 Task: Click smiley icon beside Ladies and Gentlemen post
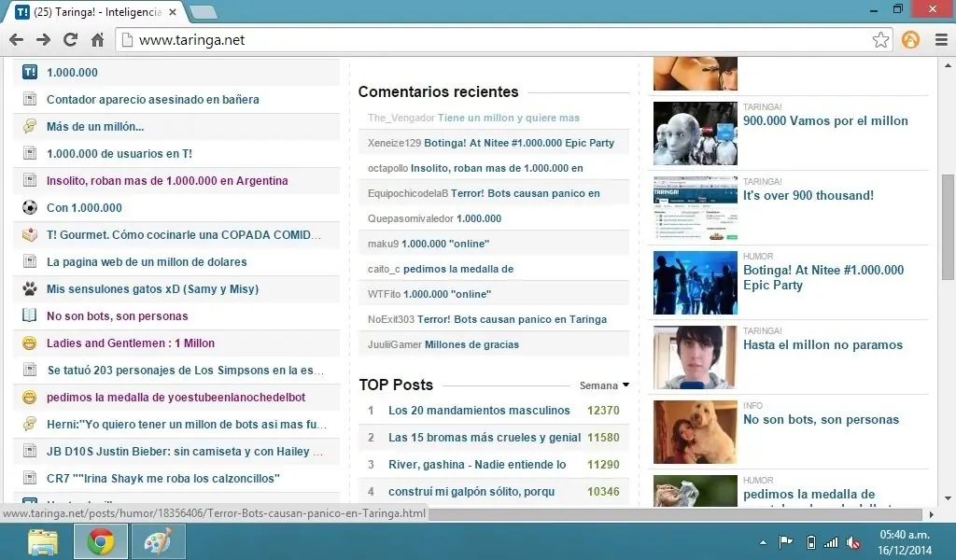click(29, 343)
